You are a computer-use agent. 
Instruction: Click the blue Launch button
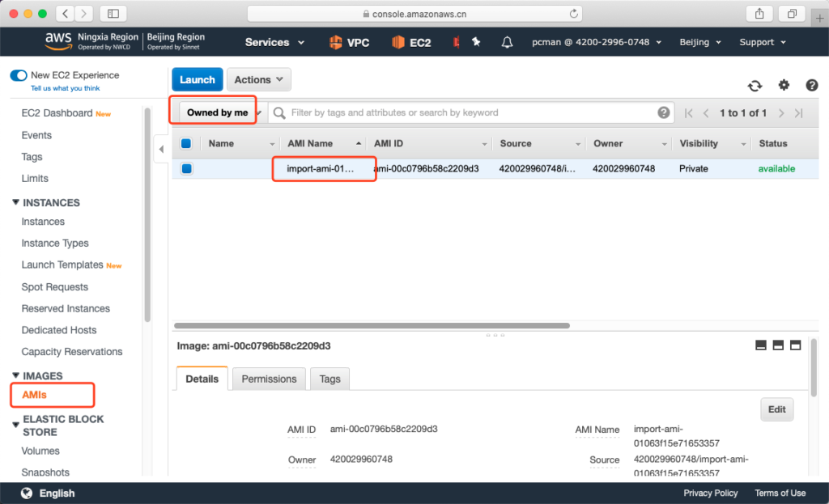[197, 79]
